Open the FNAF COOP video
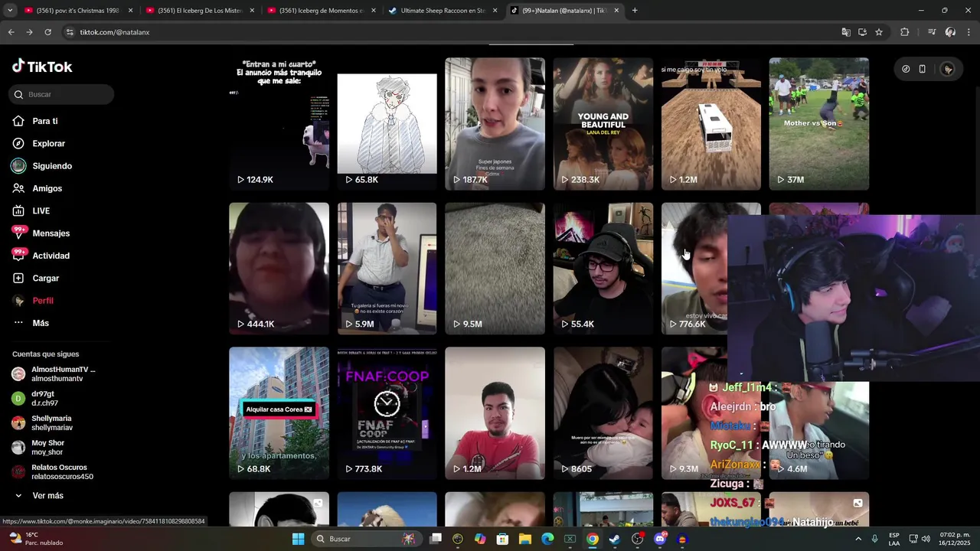Screen dimensions: 980x551 387,413
